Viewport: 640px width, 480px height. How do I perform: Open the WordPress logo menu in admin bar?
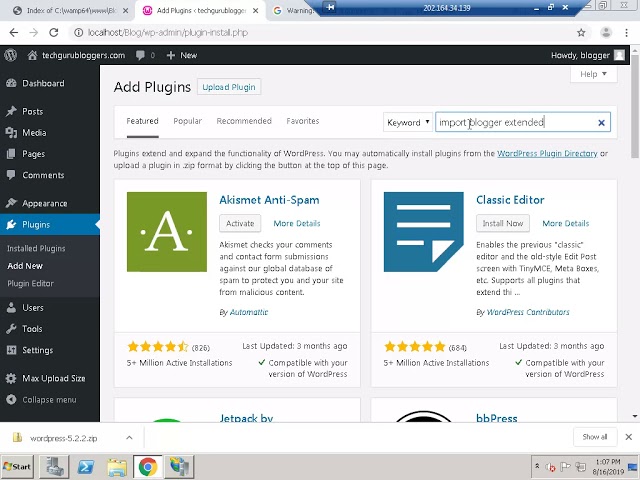pyautogui.click(x=11, y=55)
